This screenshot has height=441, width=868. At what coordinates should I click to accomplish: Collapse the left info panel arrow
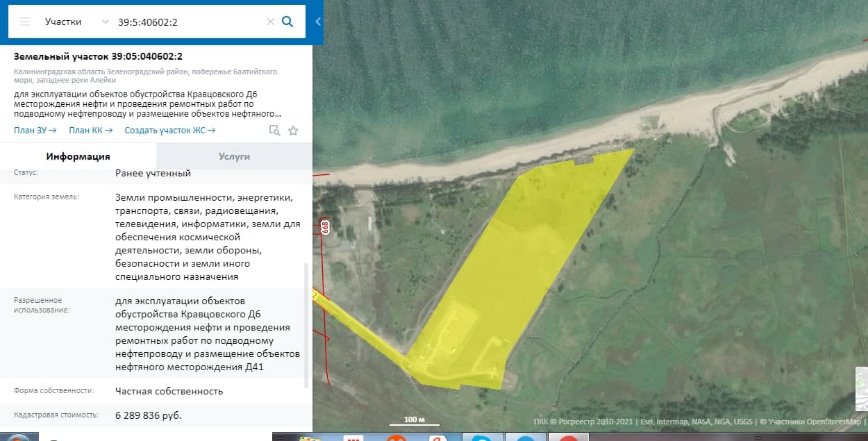tap(318, 22)
